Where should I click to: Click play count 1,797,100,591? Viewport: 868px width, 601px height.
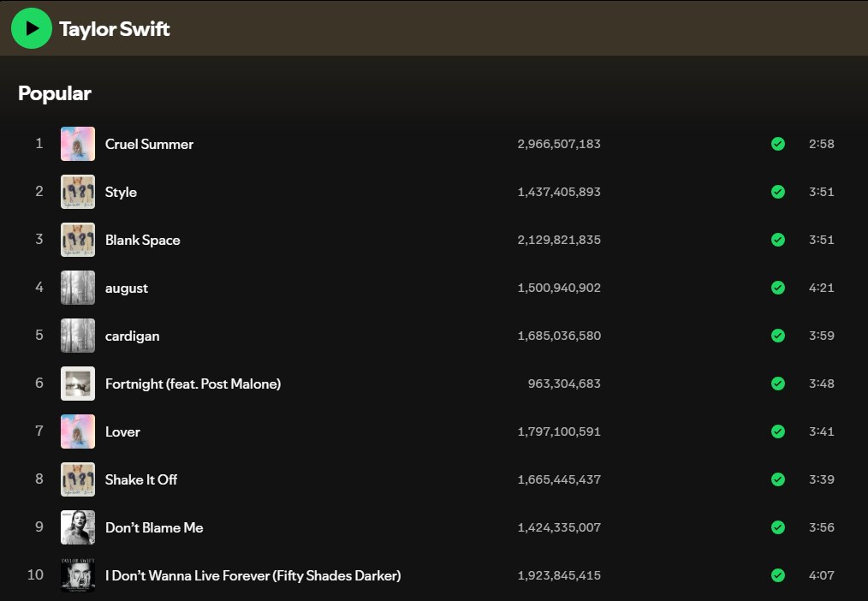[559, 431]
